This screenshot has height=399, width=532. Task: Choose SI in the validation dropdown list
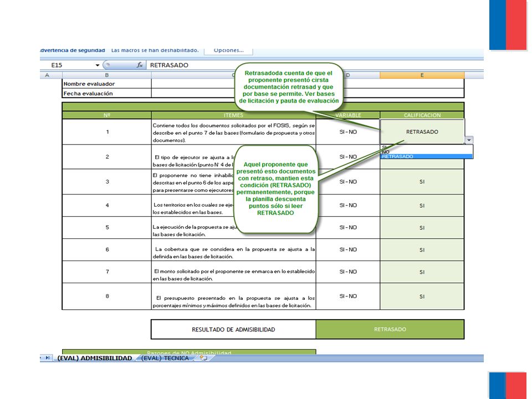click(x=427, y=147)
